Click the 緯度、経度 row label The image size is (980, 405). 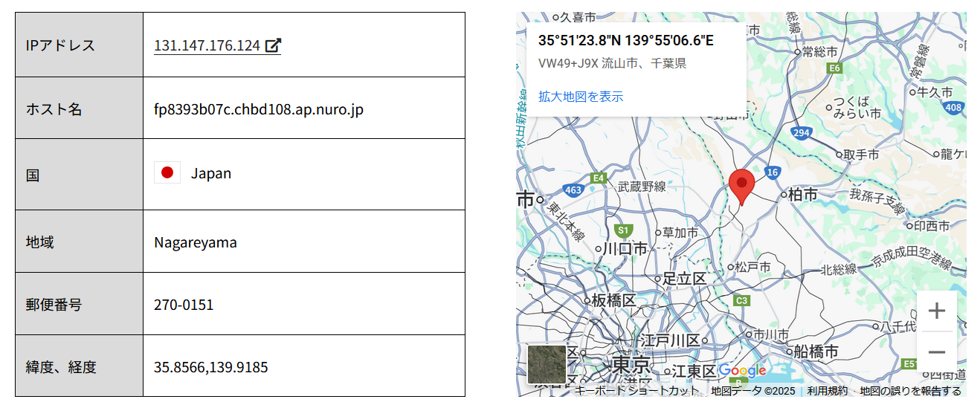click(61, 367)
